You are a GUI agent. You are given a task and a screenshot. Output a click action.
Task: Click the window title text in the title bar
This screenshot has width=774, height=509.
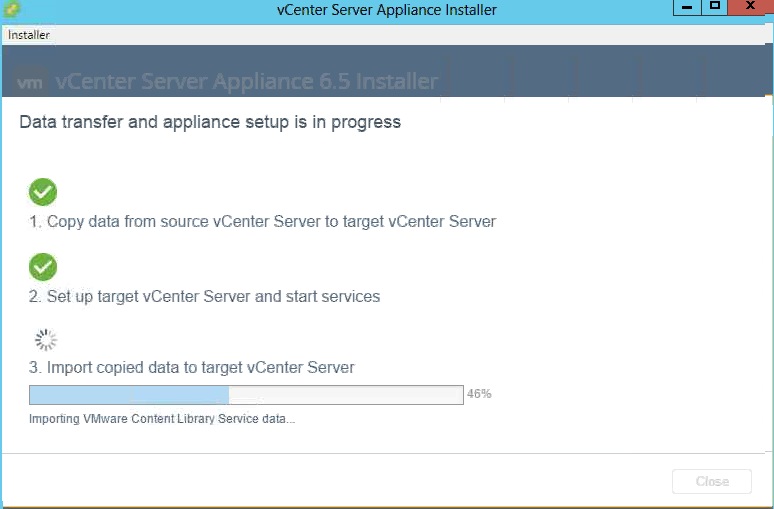click(x=386, y=10)
